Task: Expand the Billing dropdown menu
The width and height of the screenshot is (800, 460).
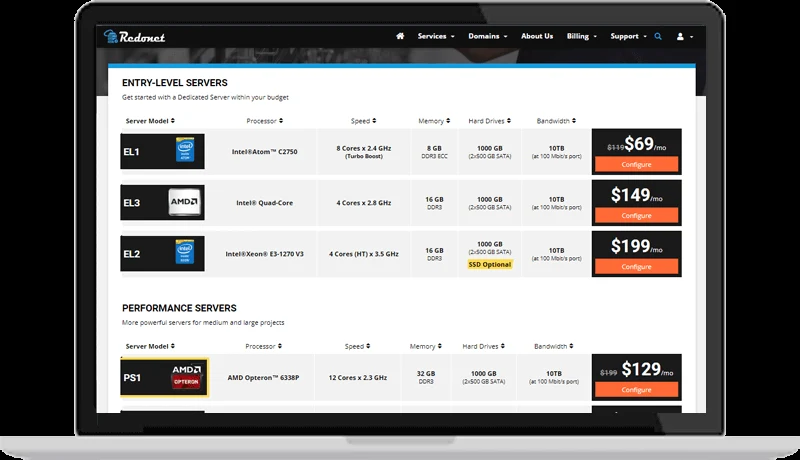Action: click(x=582, y=36)
